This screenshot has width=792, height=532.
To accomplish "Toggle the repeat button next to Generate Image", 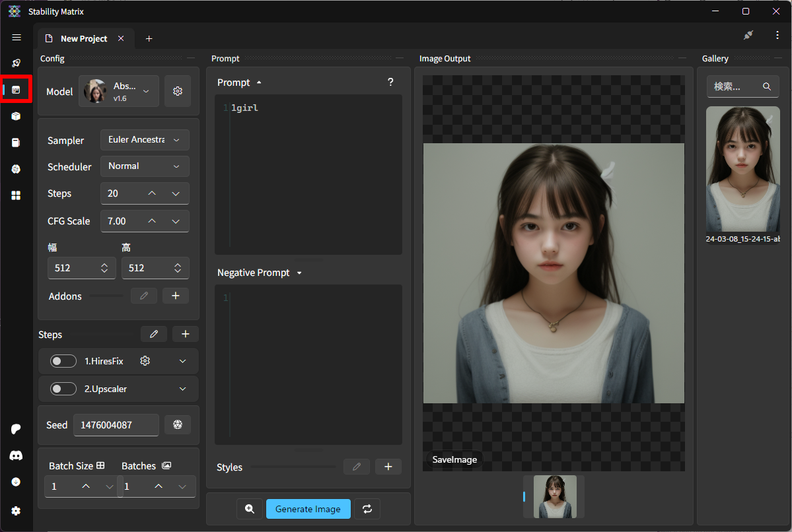I will (367, 509).
